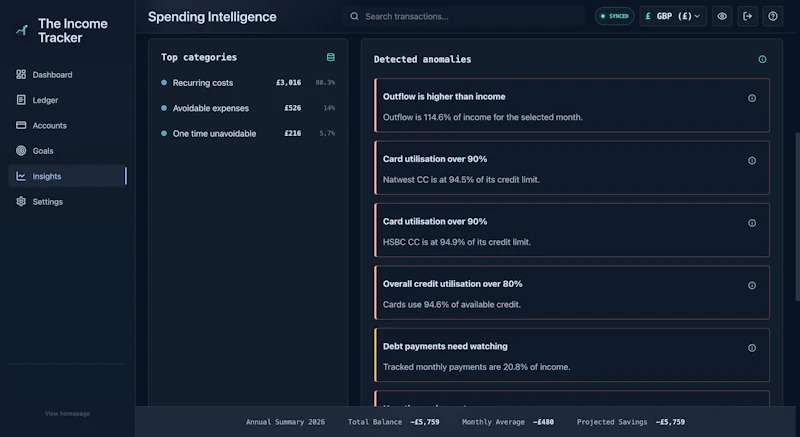
Task: Select the One time unavoidable category row
Action: click(x=248, y=134)
